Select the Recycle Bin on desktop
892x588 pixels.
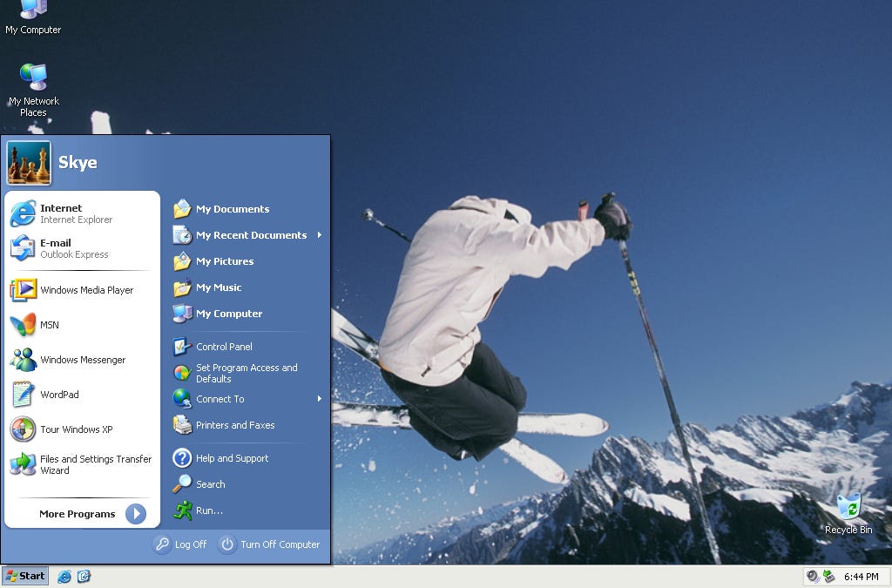848,514
